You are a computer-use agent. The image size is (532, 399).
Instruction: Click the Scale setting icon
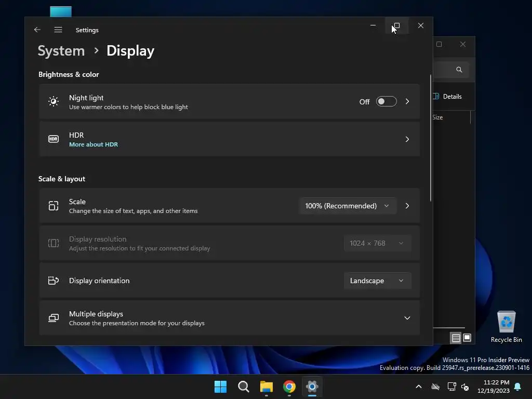tap(54, 206)
